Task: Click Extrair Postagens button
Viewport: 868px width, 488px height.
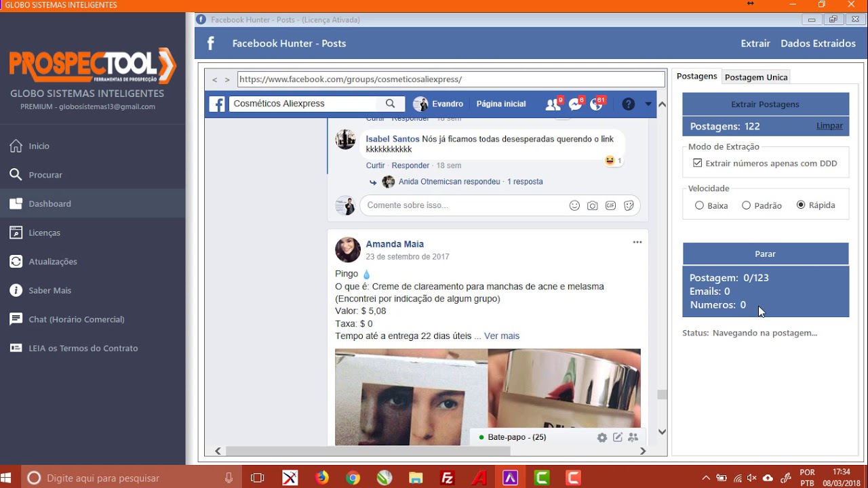Action: point(765,104)
